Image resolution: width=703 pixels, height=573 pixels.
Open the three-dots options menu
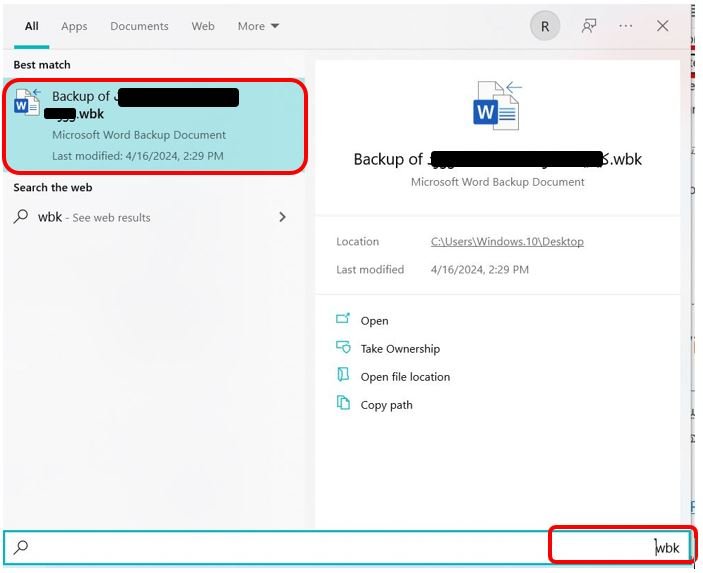click(x=625, y=26)
